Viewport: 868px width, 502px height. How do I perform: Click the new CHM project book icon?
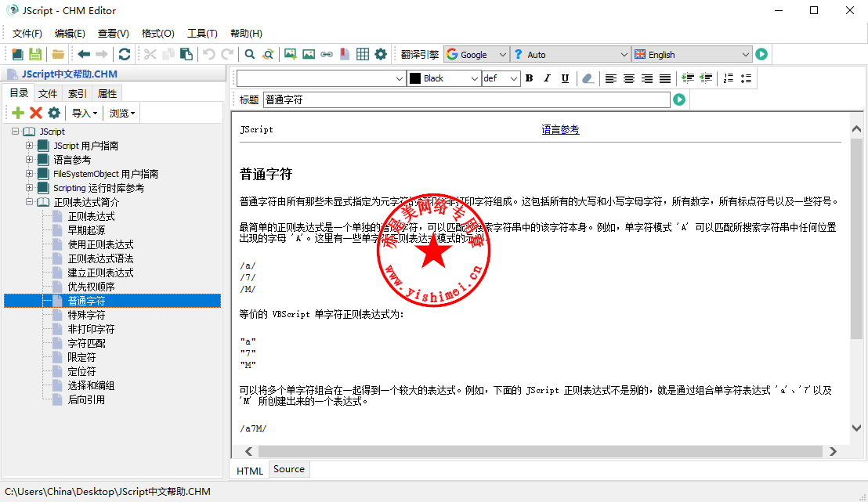[x=18, y=54]
